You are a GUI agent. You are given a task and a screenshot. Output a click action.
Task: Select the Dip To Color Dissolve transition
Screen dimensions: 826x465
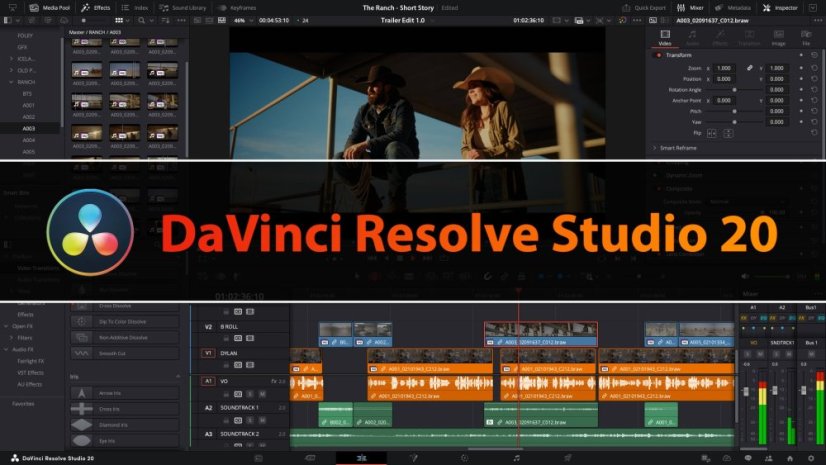[x=125, y=321]
